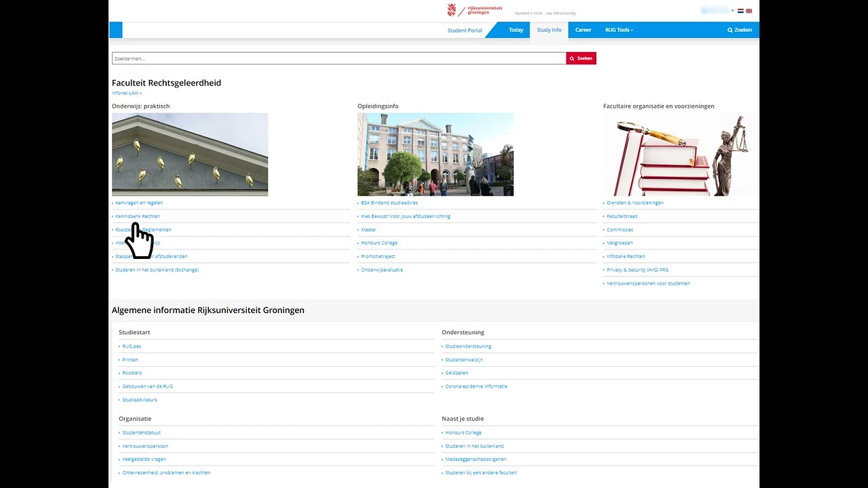Open the Master link
The height and width of the screenshot is (488, 868).
point(369,230)
